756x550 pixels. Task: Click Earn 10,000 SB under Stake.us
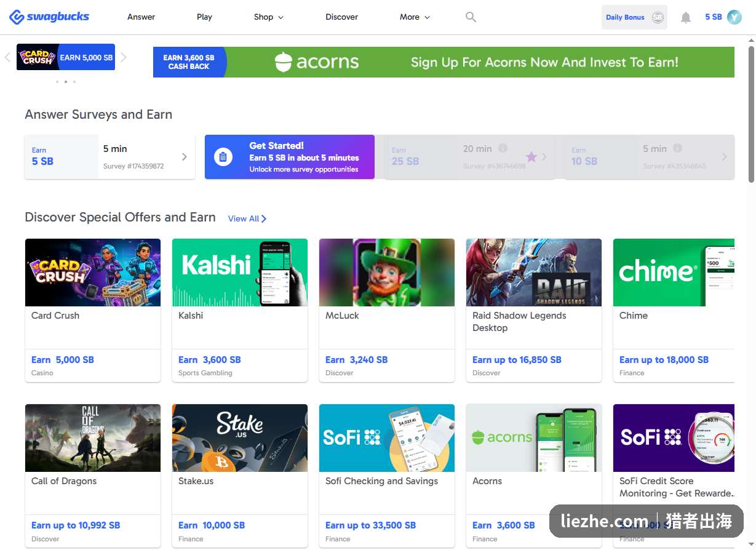coord(212,525)
